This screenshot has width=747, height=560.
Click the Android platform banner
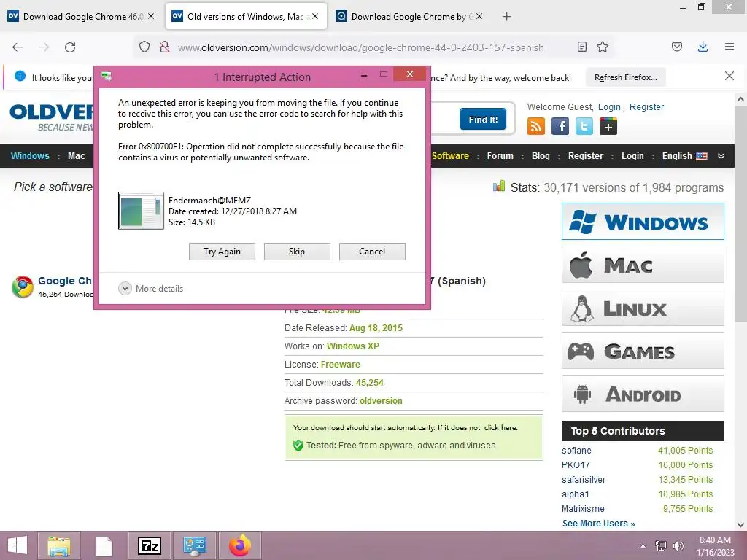click(x=643, y=393)
